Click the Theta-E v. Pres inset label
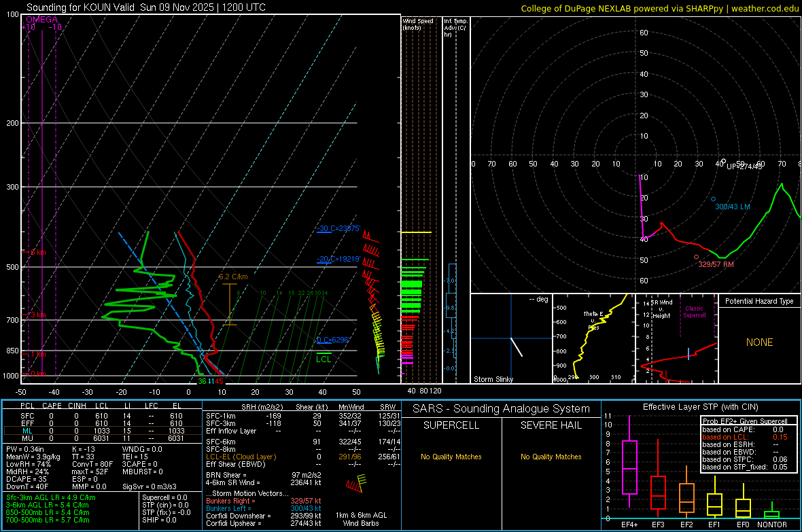Viewport: 802px width, 532px height. pos(593,320)
